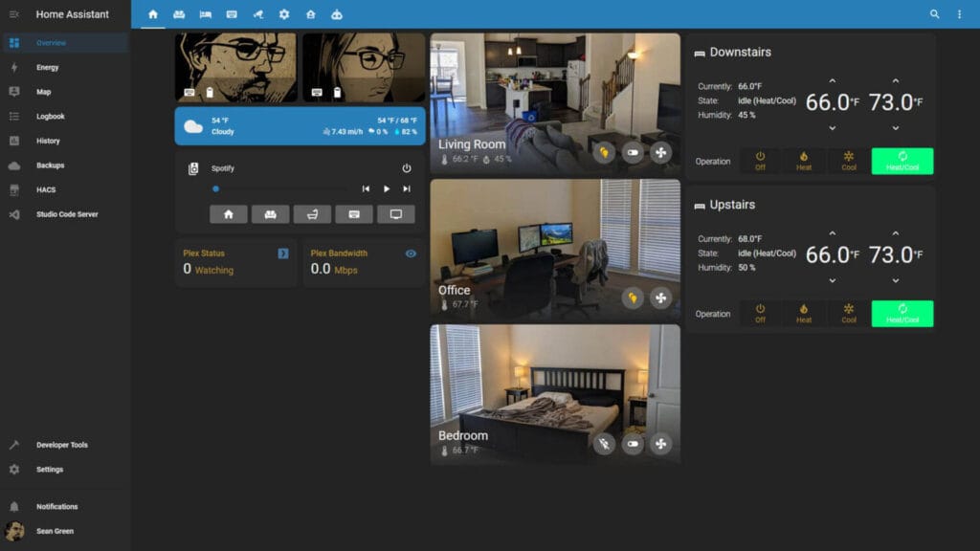980x551 pixels.
Task: Collapse the Home Assistant sidebar menu
Action: (13, 13)
